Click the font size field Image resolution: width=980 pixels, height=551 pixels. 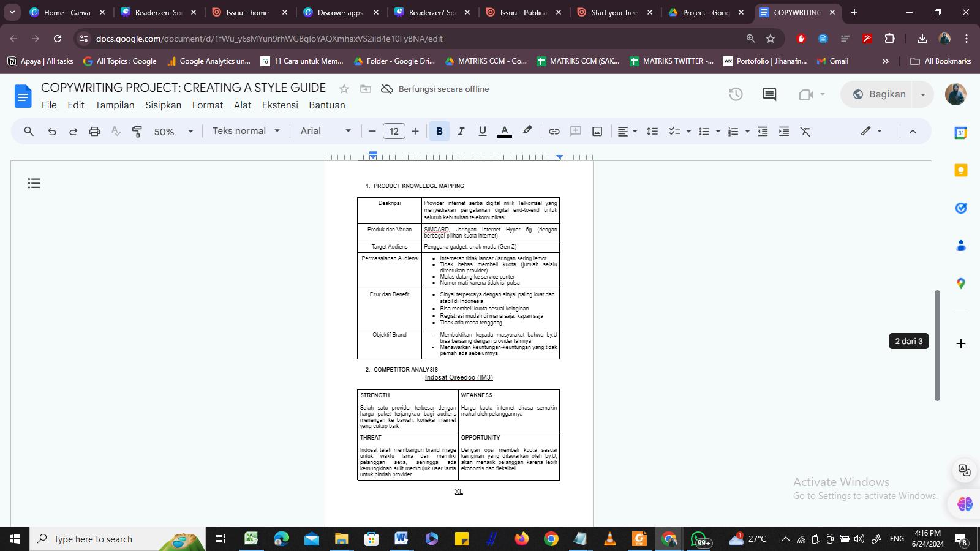394,131
